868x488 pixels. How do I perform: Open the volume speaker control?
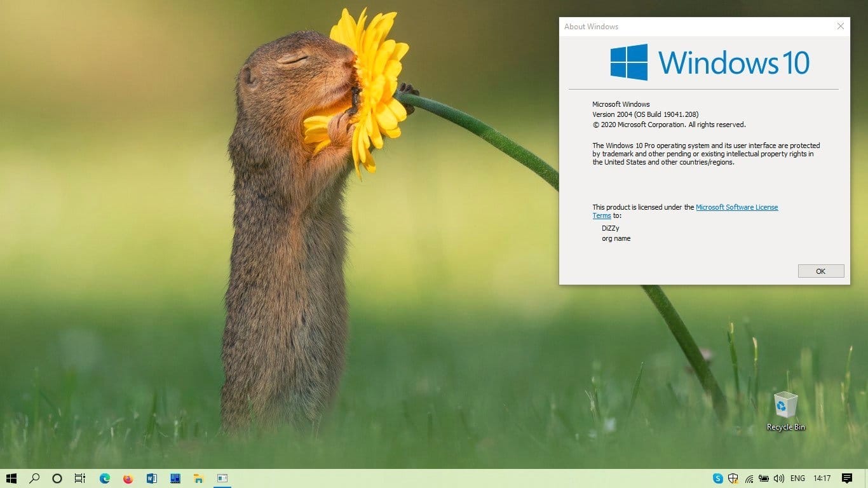(779, 478)
